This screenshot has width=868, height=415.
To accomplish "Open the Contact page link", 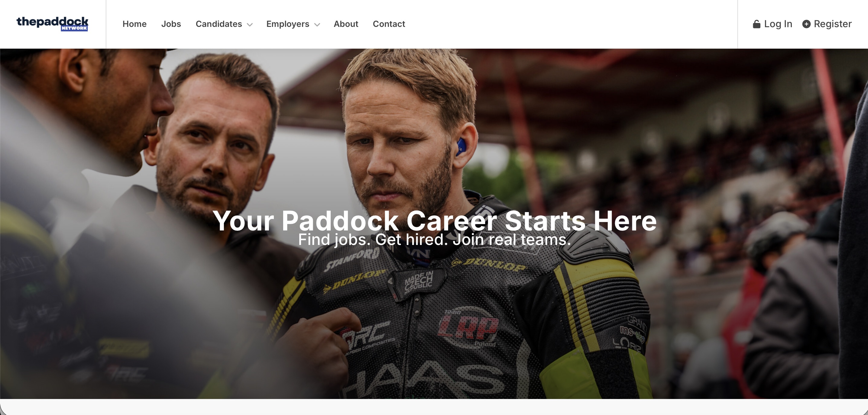I will tap(389, 24).
